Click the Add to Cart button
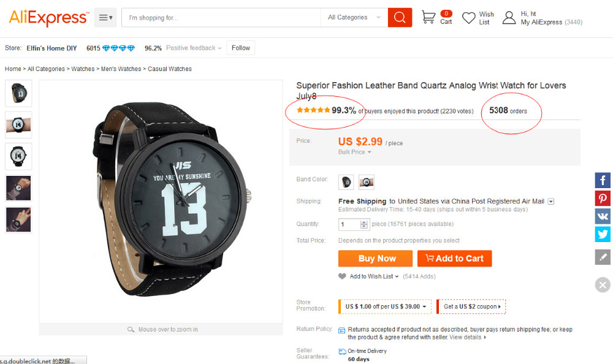 (454, 259)
